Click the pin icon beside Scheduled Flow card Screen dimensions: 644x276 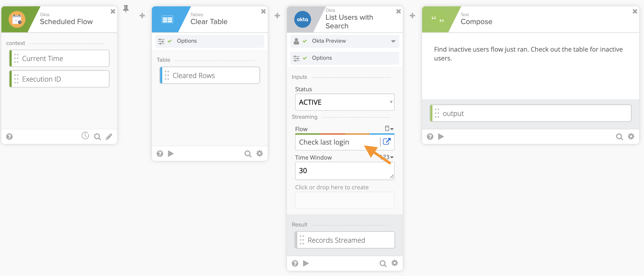tap(126, 9)
